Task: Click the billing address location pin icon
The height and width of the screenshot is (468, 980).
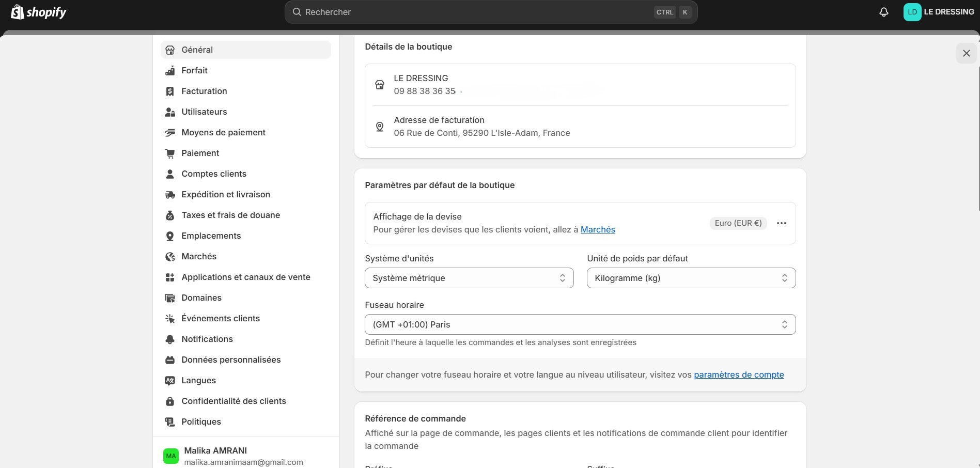Action: coord(380,127)
